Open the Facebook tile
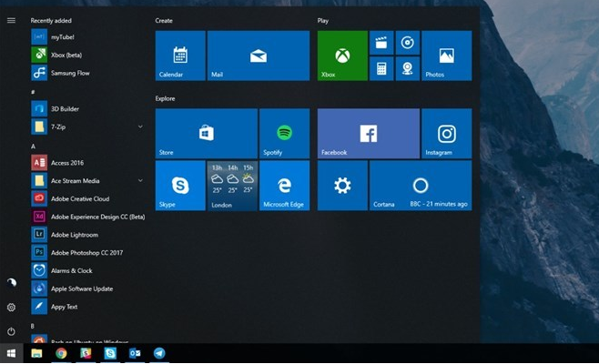The height and width of the screenshot is (364, 599). (x=369, y=133)
